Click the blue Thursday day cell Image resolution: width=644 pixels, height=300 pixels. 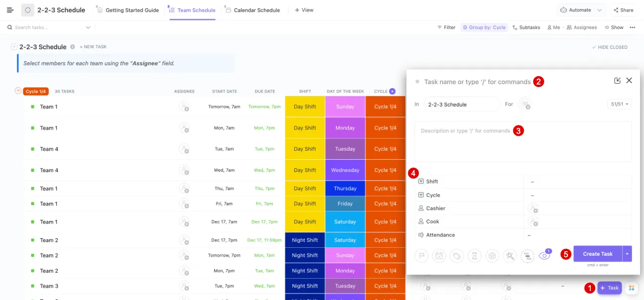click(x=345, y=189)
